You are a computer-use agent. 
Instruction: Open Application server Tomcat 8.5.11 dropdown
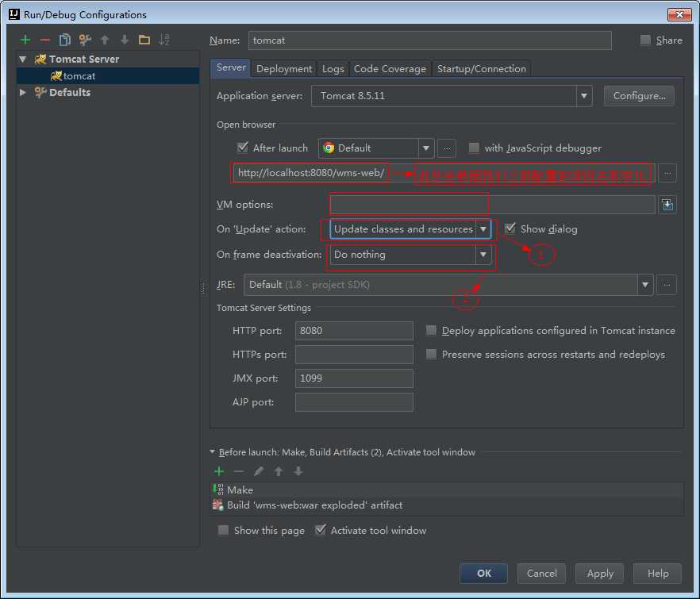coord(452,96)
